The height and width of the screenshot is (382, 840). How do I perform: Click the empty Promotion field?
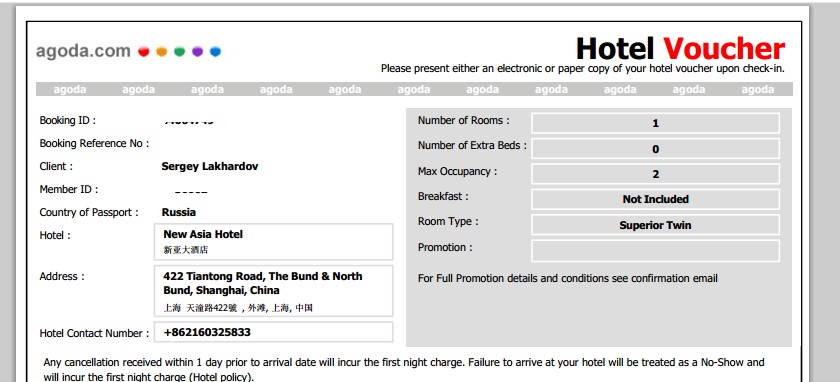[x=655, y=251]
